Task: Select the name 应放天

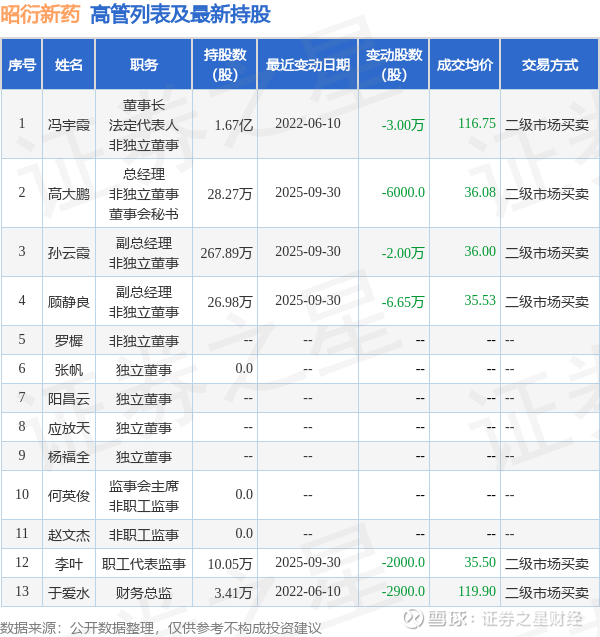Action: coord(69,428)
